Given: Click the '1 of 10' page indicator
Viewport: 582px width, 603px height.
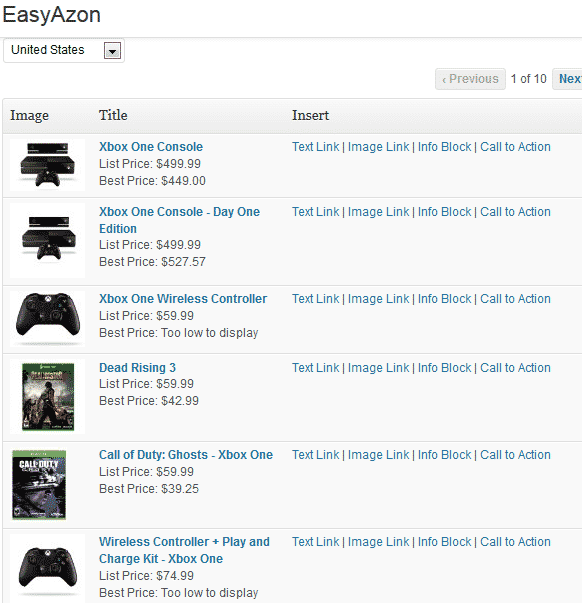Looking at the screenshot, I should pyautogui.click(x=528, y=79).
